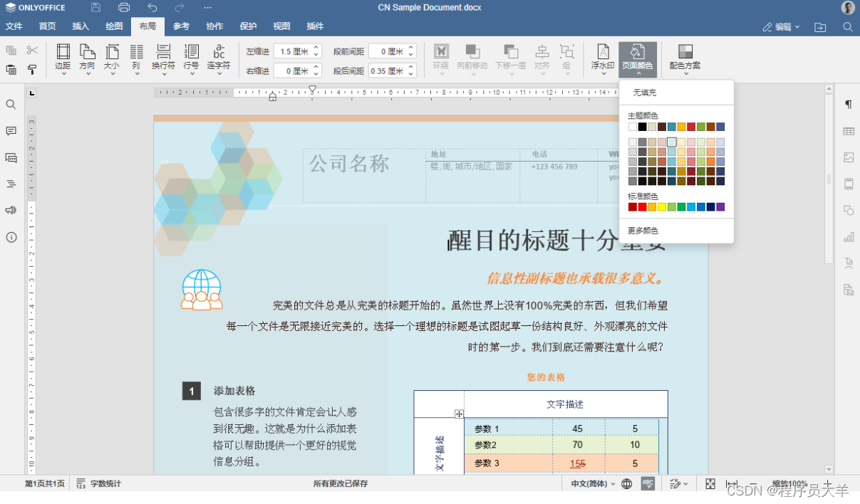Switch to the 绘图 Draw tab
860x504 pixels.
point(114,27)
